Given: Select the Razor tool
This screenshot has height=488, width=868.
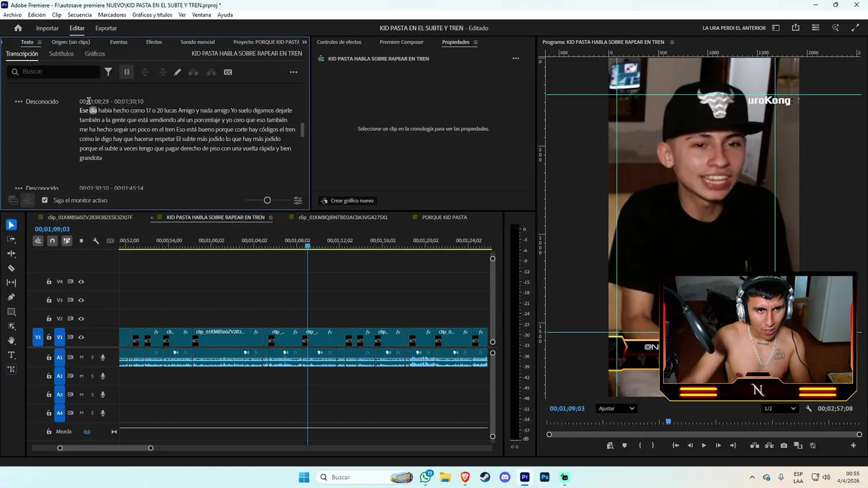Looking at the screenshot, I should point(12,268).
